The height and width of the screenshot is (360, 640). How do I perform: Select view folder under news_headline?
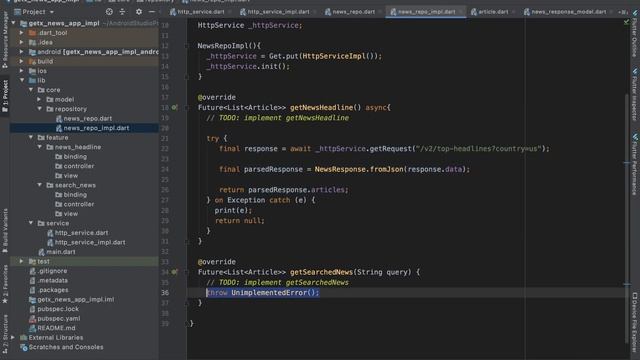pyautogui.click(x=66, y=176)
